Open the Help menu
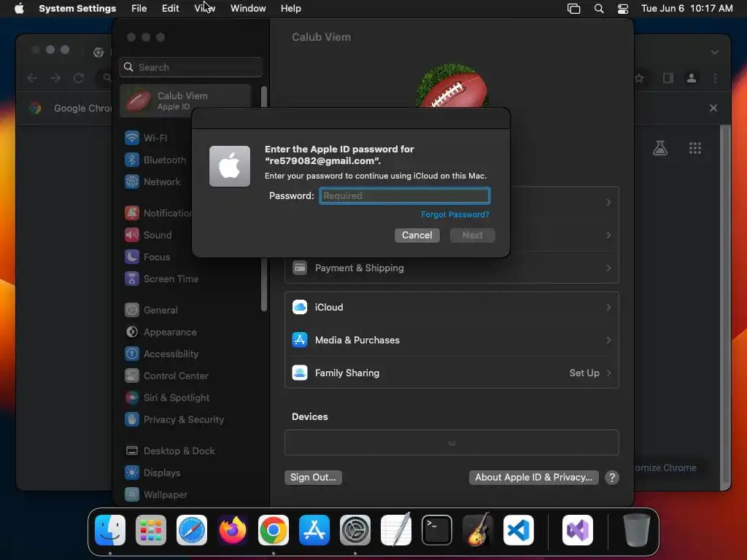The height and width of the screenshot is (560, 747). 290,9
